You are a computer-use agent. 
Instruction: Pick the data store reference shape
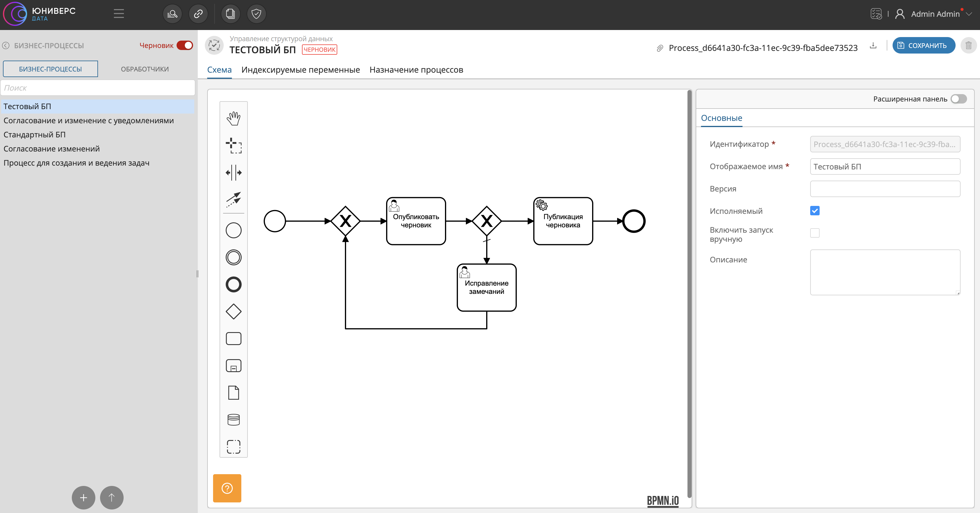233,419
